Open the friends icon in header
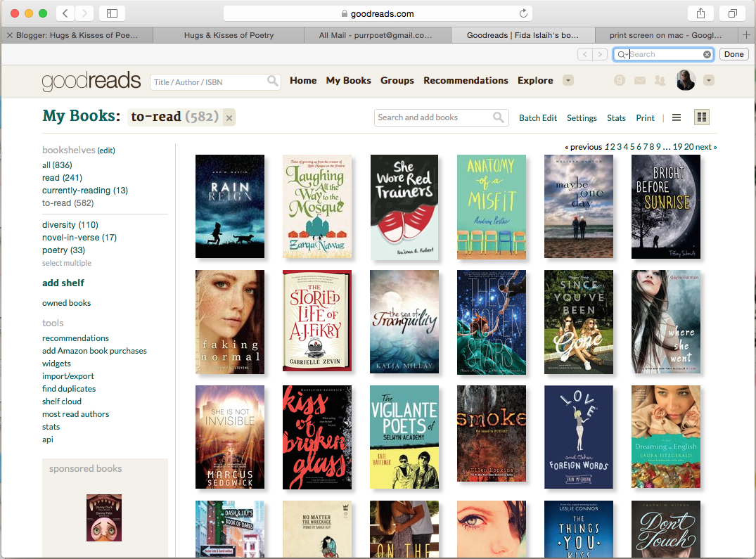The image size is (756, 559). pos(660,80)
